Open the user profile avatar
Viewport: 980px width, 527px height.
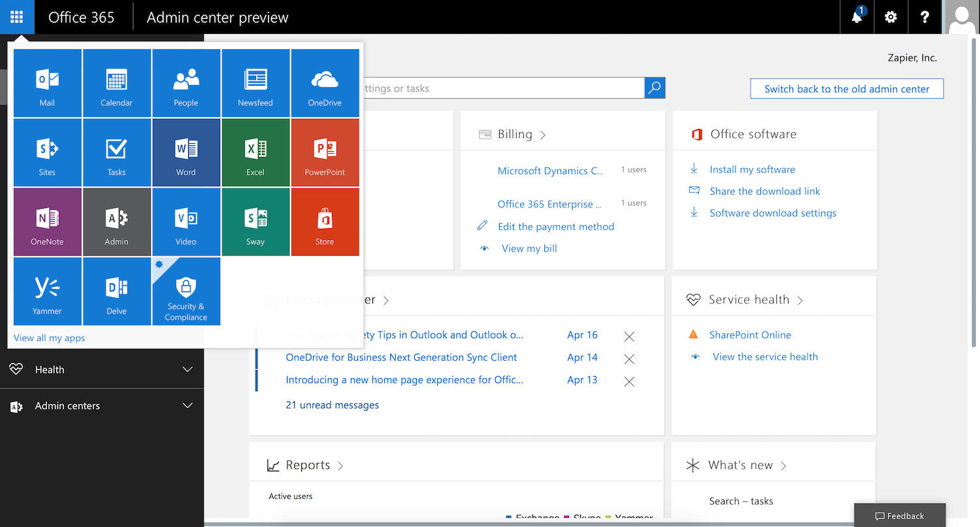(962, 17)
